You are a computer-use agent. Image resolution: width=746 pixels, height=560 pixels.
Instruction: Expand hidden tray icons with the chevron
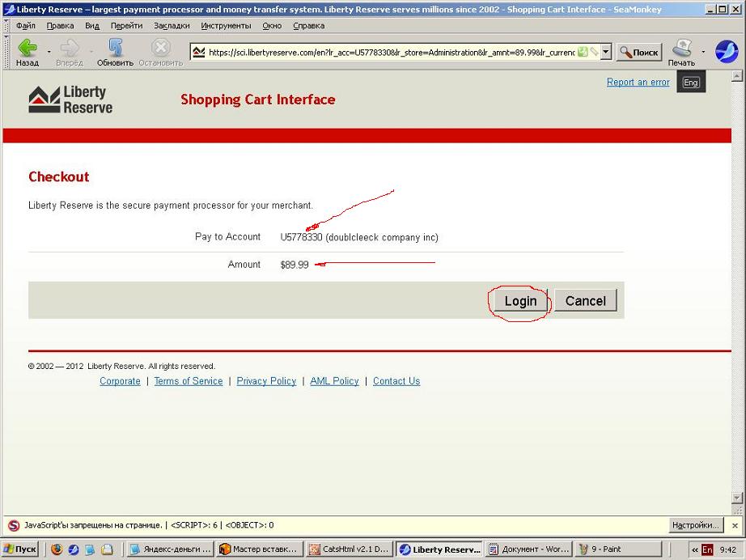pos(694,550)
